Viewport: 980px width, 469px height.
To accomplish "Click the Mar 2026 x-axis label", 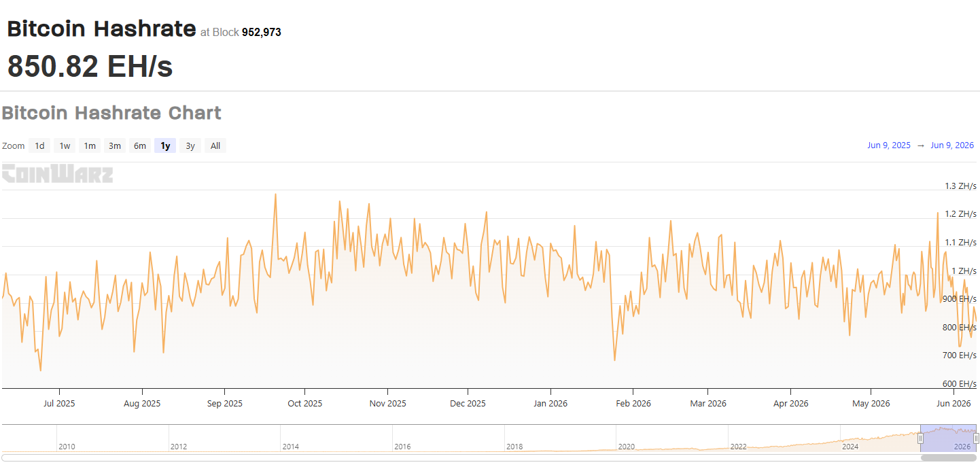I will pos(708,403).
